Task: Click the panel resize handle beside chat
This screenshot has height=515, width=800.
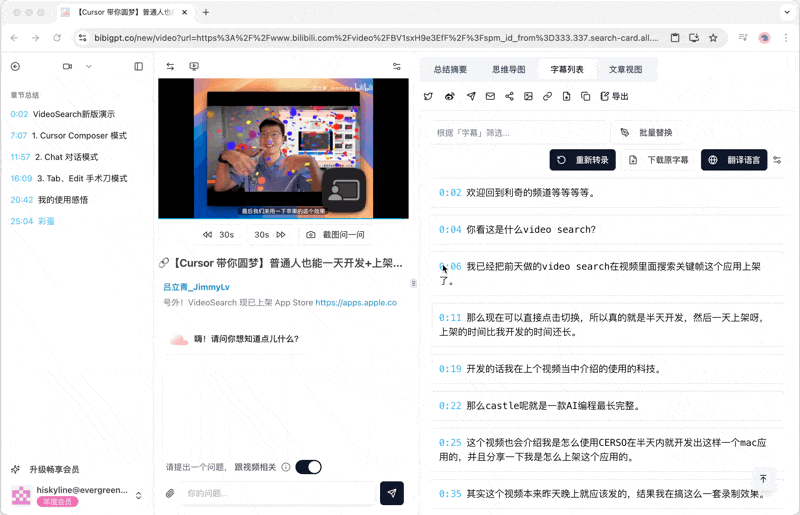Action: (413, 283)
